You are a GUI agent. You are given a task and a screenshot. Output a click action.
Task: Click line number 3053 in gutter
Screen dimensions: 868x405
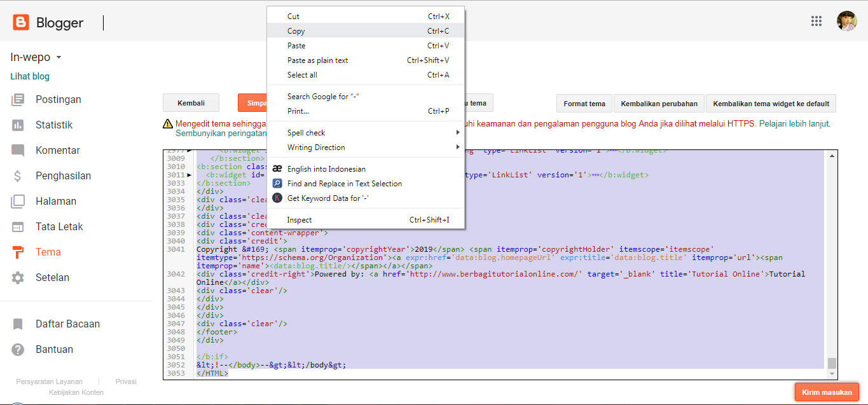pyautogui.click(x=176, y=373)
